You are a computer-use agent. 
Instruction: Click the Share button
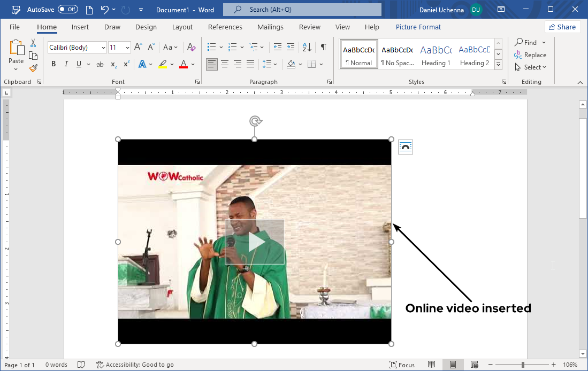(562, 27)
